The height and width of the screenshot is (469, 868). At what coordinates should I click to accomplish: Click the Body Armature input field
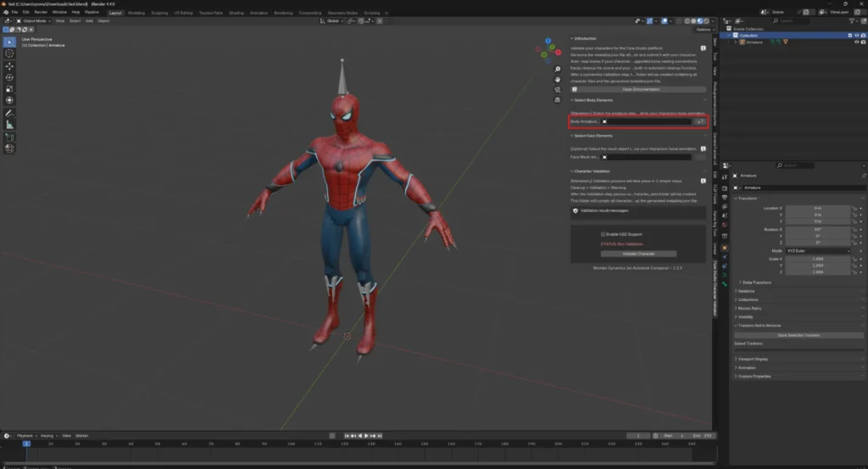(x=647, y=121)
